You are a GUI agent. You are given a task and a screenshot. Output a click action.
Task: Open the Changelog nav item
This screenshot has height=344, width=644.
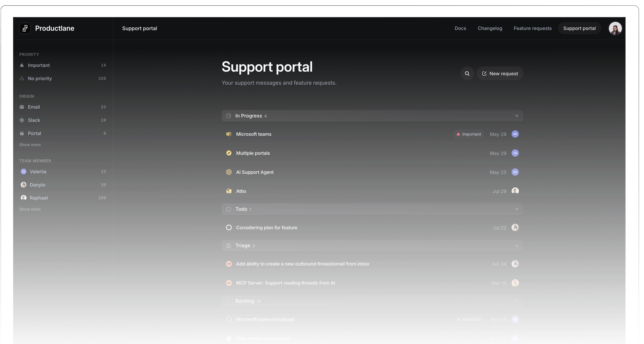click(490, 28)
